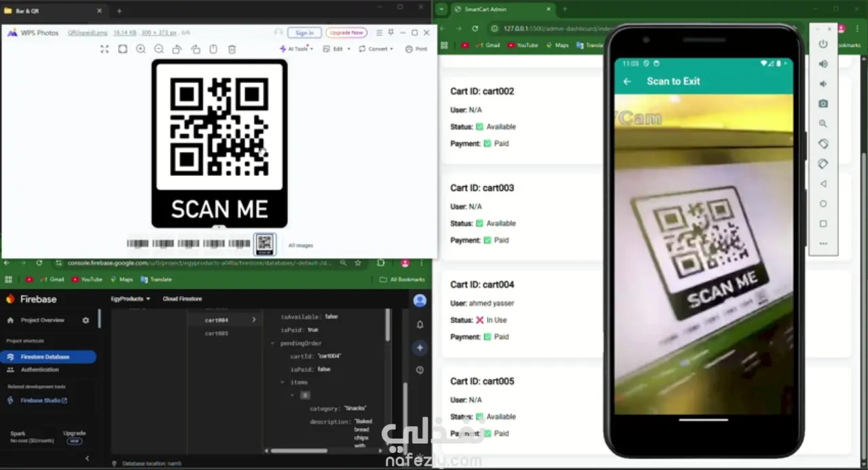
Task: Click fit-to-window icon in WPS Photos
Action: (123, 49)
